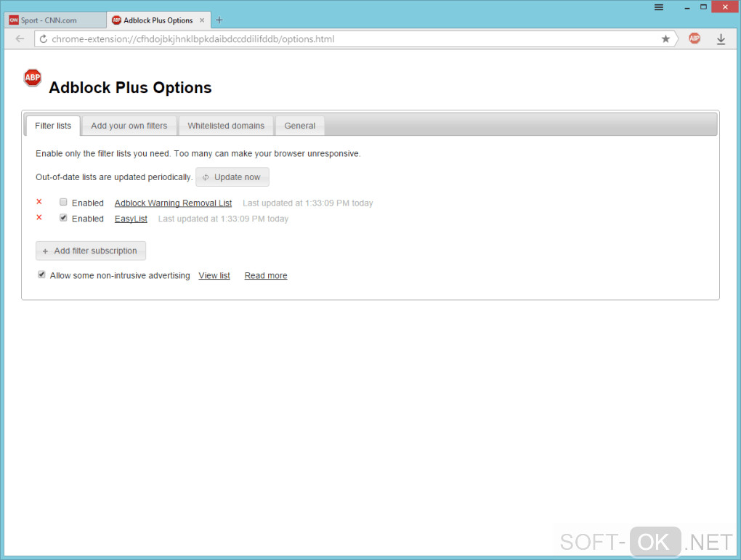Follow the Read more link
This screenshot has width=741, height=560.
[266, 275]
